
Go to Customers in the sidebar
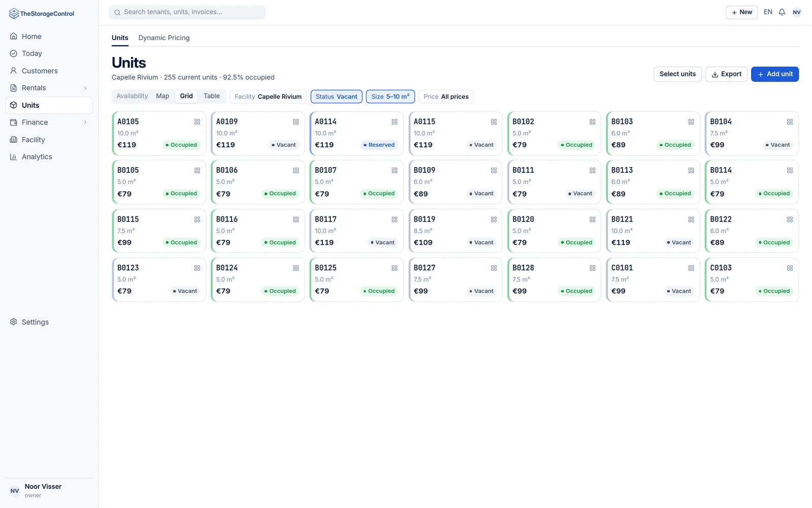49,71
